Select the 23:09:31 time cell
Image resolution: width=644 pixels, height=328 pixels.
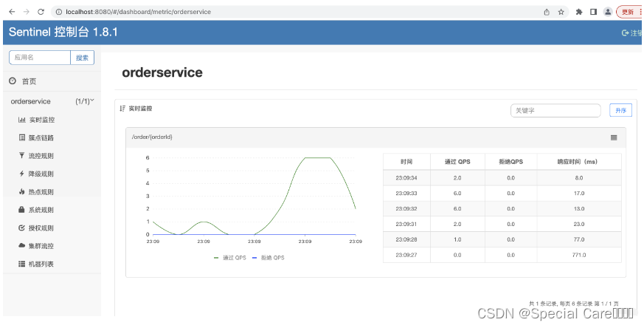pyautogui.click(x=406, y=224)
